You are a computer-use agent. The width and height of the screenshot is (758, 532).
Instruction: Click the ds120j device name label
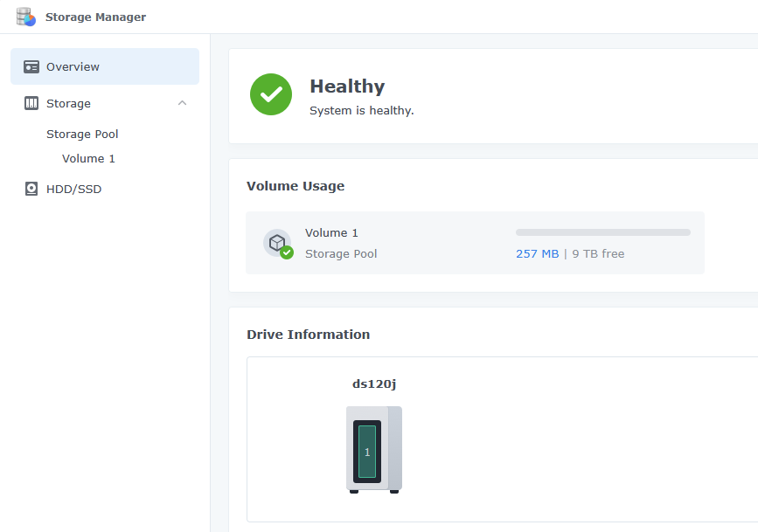[374, 384]
